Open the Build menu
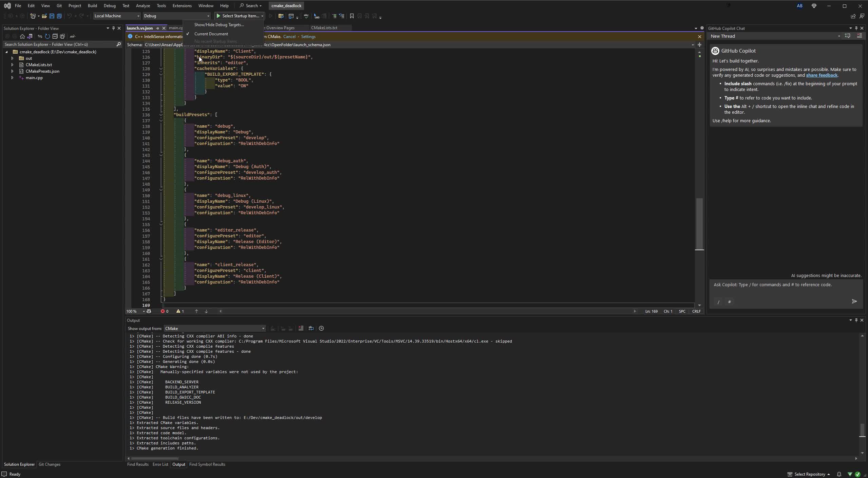The height and width of the screenshot is (478, 868). [92, 6]
